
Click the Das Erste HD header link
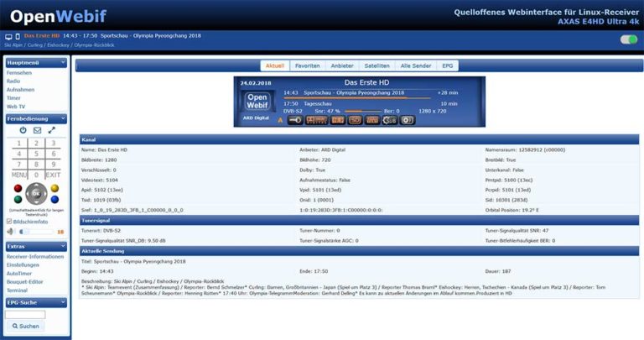tap(42, 36)
